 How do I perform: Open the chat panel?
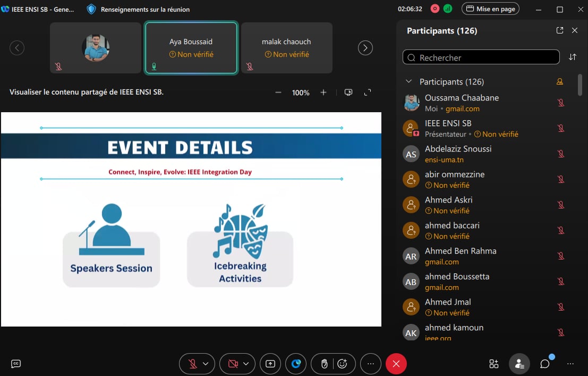(545, 364)
